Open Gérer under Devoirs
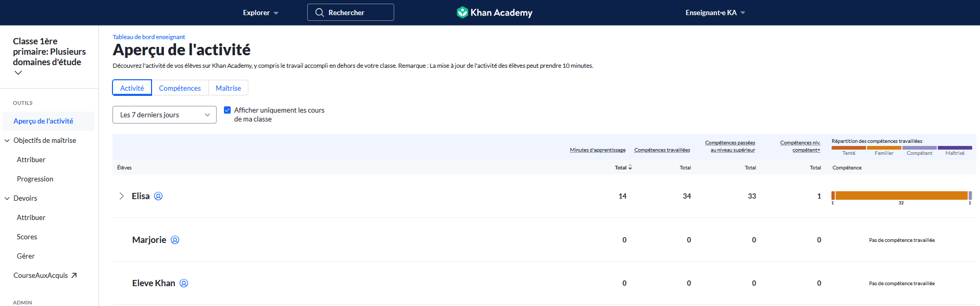Screen dimensions: 980x306 point(26,256)
